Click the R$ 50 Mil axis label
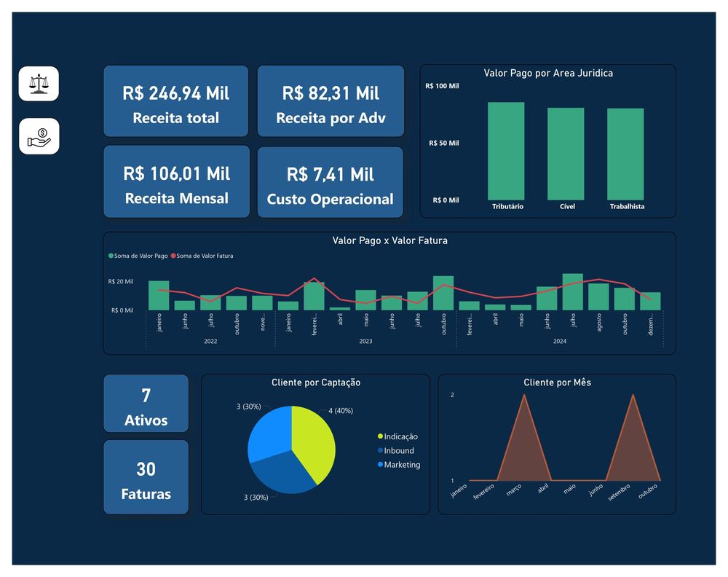Screen dimensions: 728x577 coord(444,143)
